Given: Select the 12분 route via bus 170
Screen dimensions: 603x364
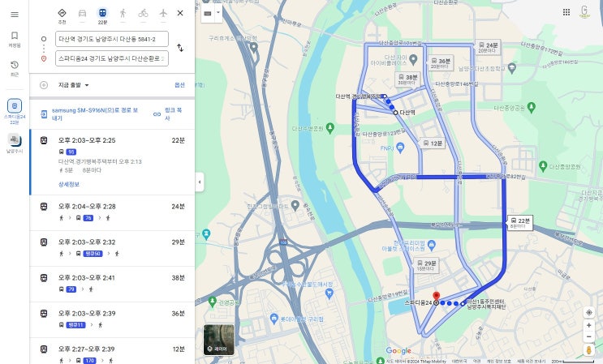Looking at the screenshot, I should [x=112, y=351].
